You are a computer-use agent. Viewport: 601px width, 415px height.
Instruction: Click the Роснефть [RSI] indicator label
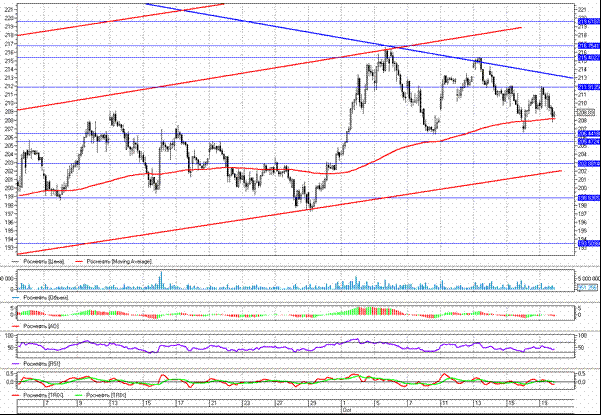tap(39, 362)
